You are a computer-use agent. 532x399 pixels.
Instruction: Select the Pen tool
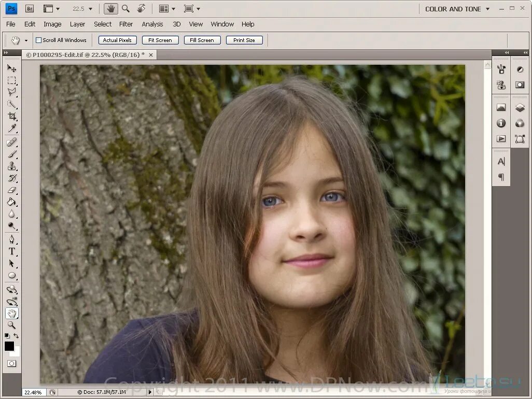(x=12, y=239)
